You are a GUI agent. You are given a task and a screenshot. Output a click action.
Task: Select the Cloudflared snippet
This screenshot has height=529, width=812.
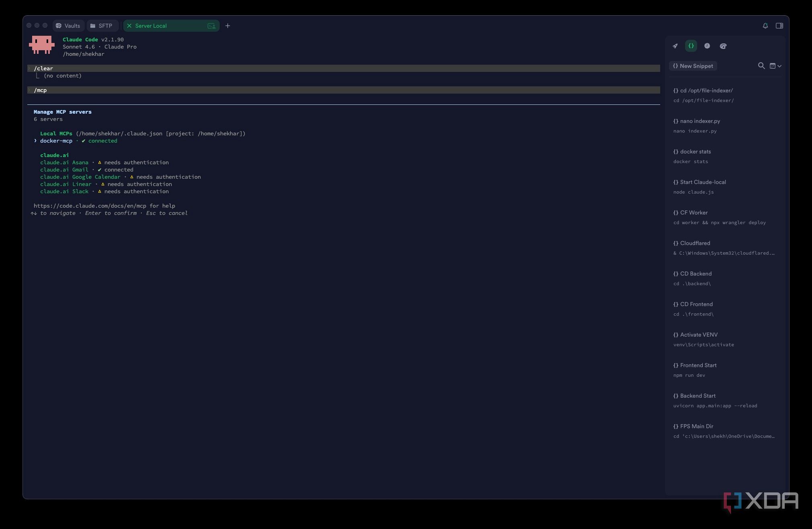pos(725,248)
